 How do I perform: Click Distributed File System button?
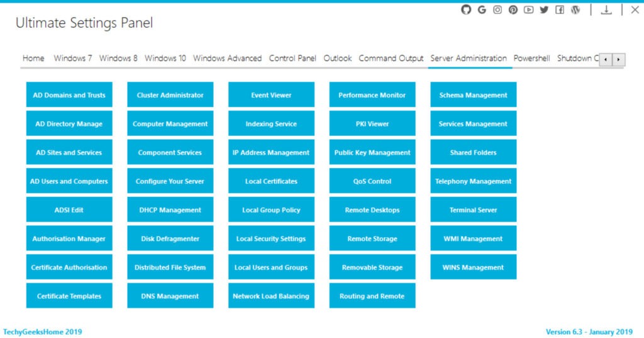[170, 268]
